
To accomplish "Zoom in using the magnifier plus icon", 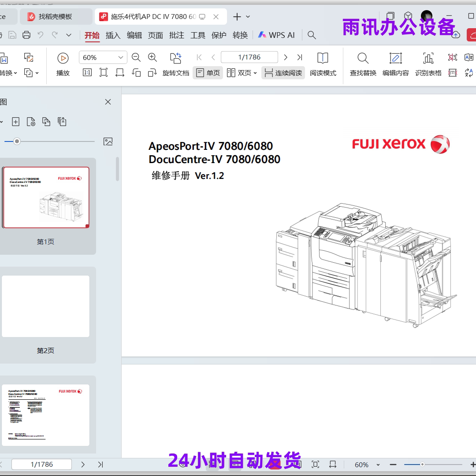I will pyautogui.click(x=152, y=57).
